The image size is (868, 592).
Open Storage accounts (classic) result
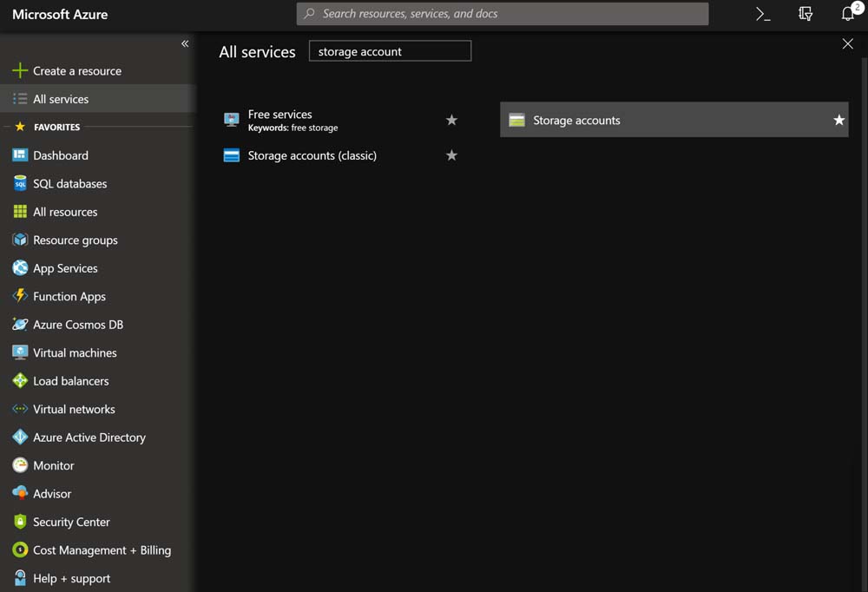pos(312,155)
